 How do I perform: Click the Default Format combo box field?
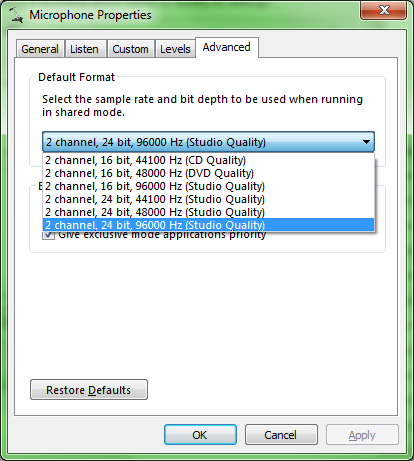tap(208, 142)
